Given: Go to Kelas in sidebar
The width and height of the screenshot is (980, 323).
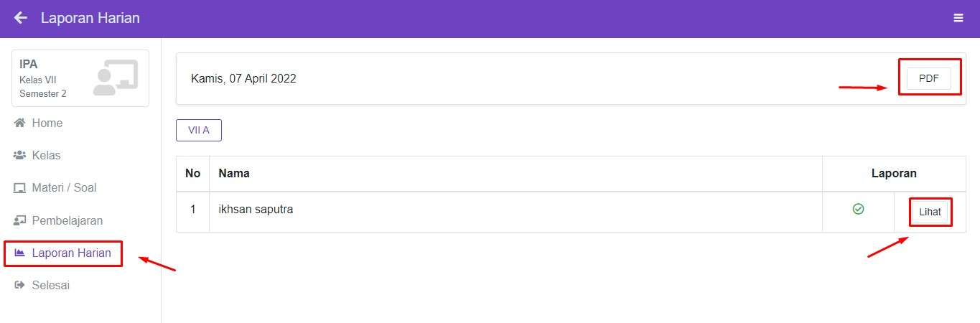Looking at the screenshot, I should [46, 156].
